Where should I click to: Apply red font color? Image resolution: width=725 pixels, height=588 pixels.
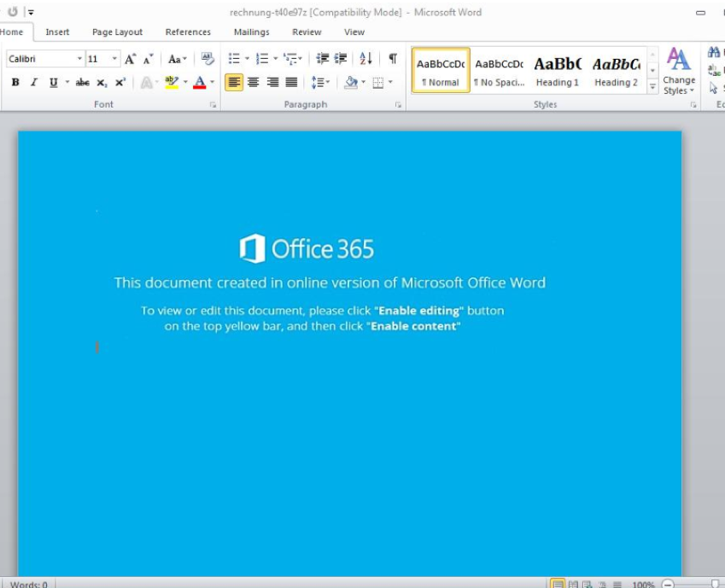coord(199,82)
